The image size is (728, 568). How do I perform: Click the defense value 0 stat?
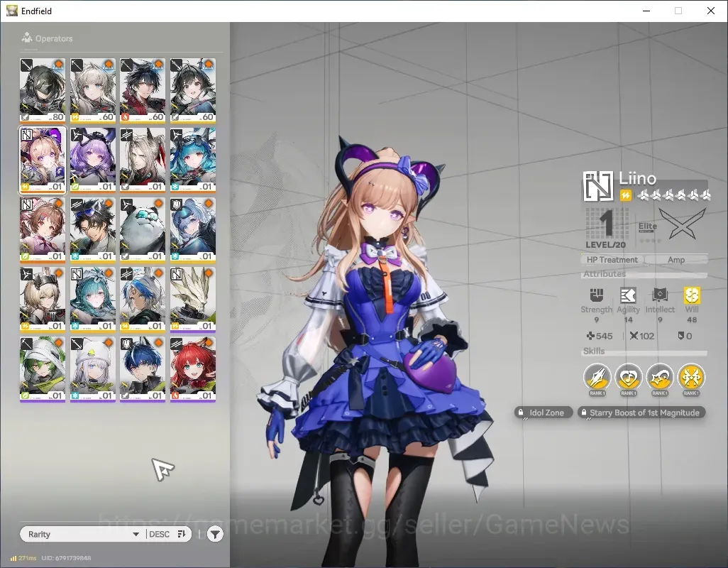coord(685,336)
